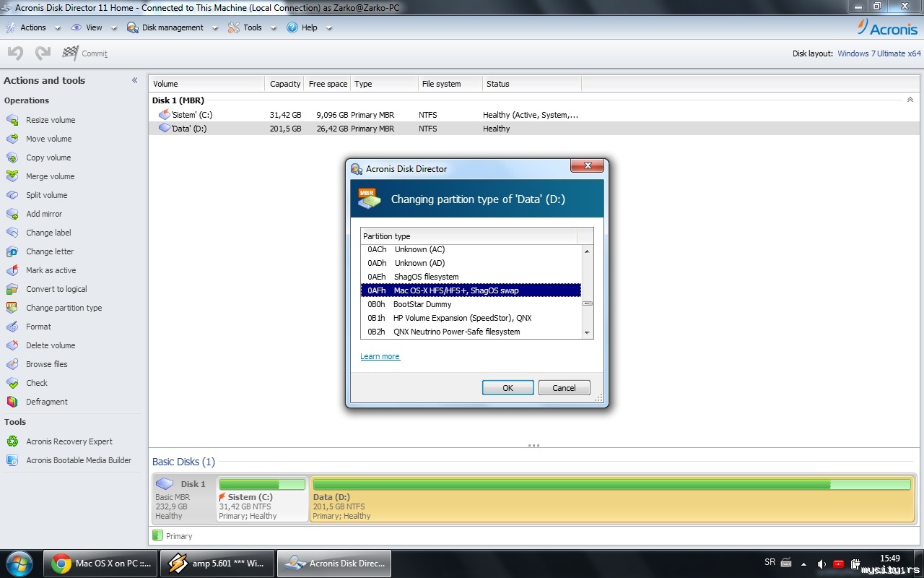Click the Commit flag button
924x578 pixels.
pos(85,53)
